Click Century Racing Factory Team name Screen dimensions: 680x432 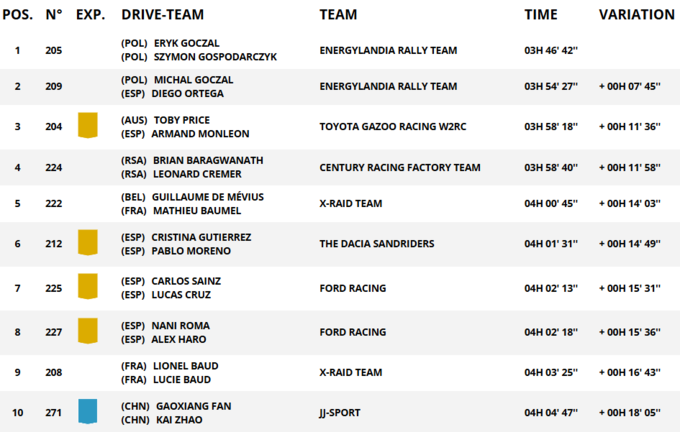point(399,167)
